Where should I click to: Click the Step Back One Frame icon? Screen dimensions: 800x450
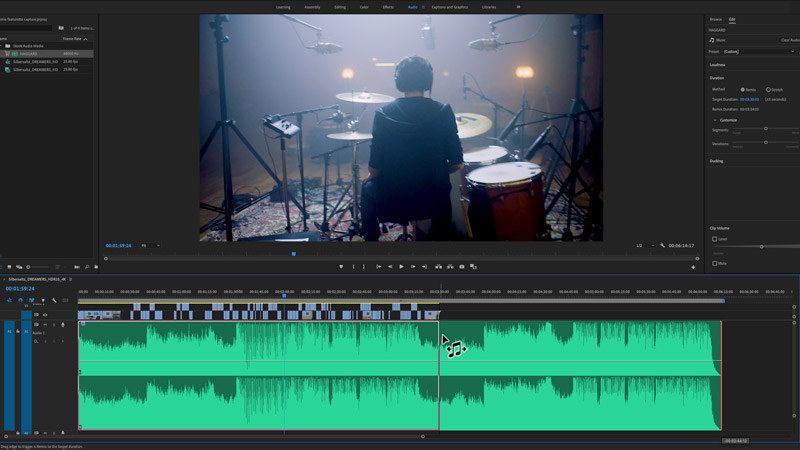[390, 267]
